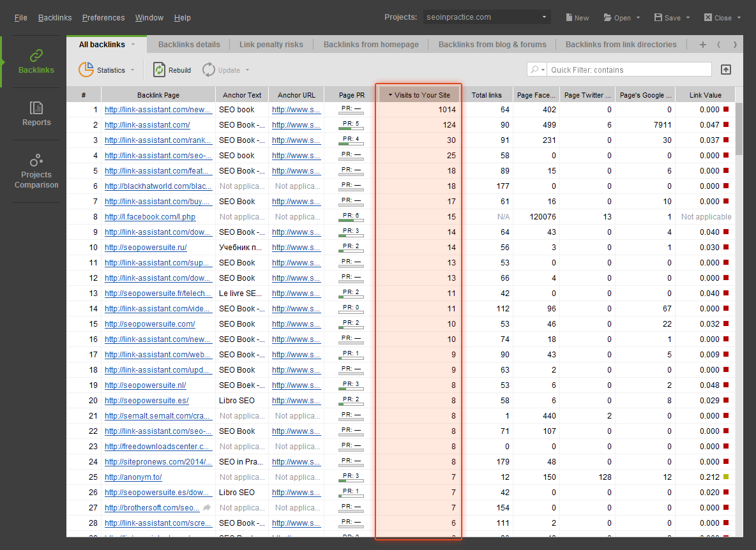Viewport: 756px width, 550px height.
Task: Open the Anchor URL link in row 1
Action: pos(296,109)
